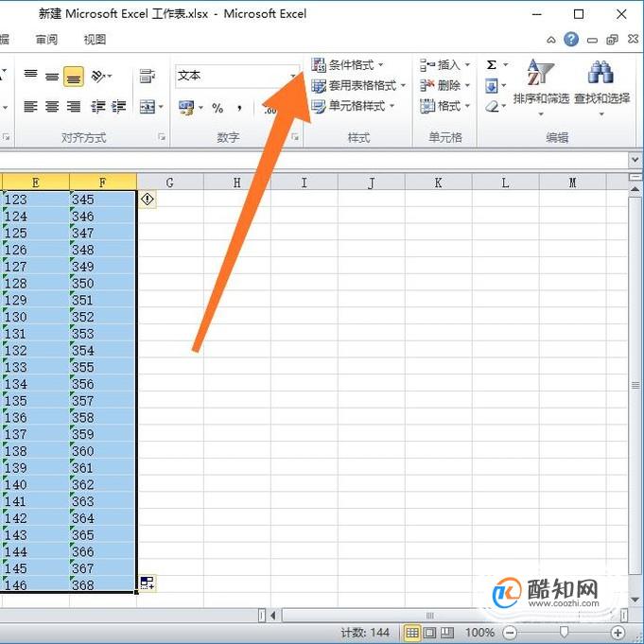Click vertical scrollbar down arrow
This screenshot has width=644, height=644.
[x=635, y=600]
